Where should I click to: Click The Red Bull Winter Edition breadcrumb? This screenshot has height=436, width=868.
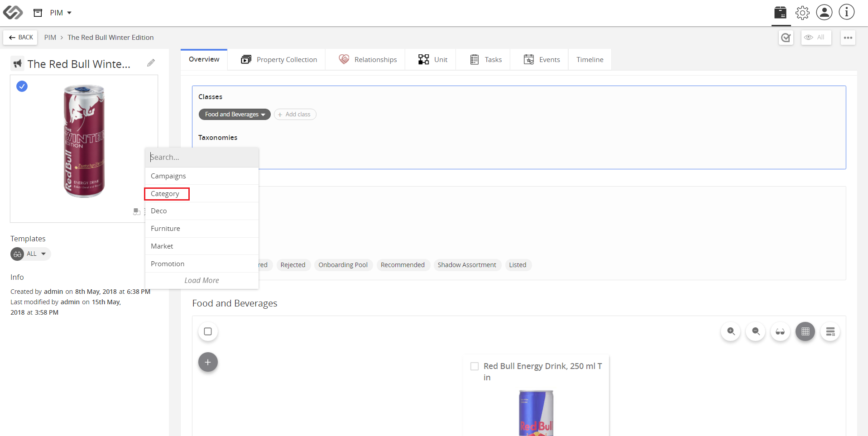[x=110, y=37]
